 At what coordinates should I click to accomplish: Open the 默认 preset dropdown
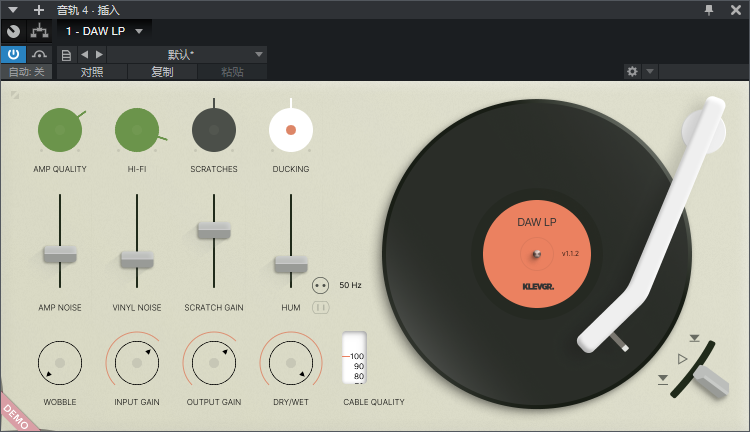pyautogui.click(x=187, y=55)
